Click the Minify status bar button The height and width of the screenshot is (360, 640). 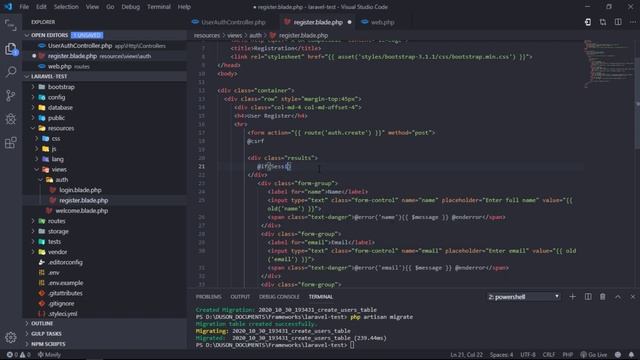click(49, 355)
